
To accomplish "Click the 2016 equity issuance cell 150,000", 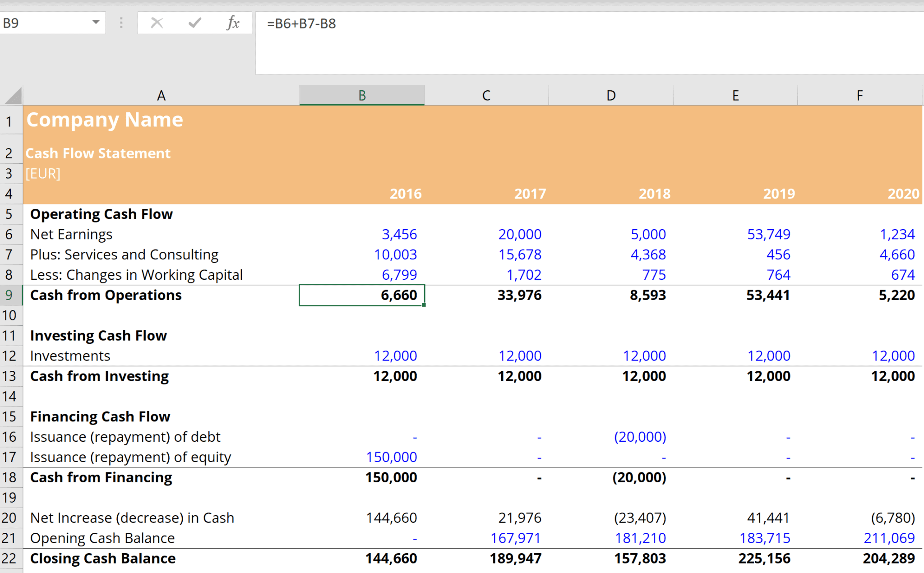I will tap(391, 457).
